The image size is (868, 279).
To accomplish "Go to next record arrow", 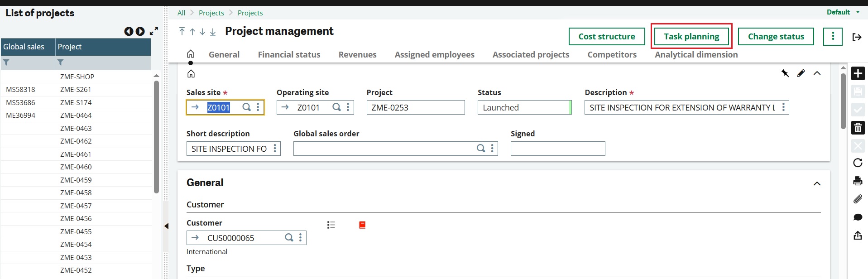I will point(202,32).
